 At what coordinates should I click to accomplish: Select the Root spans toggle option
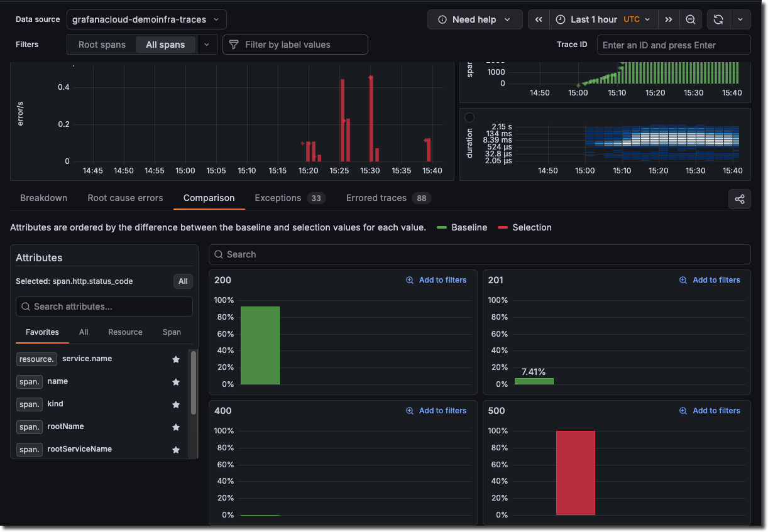coord(102,45)
